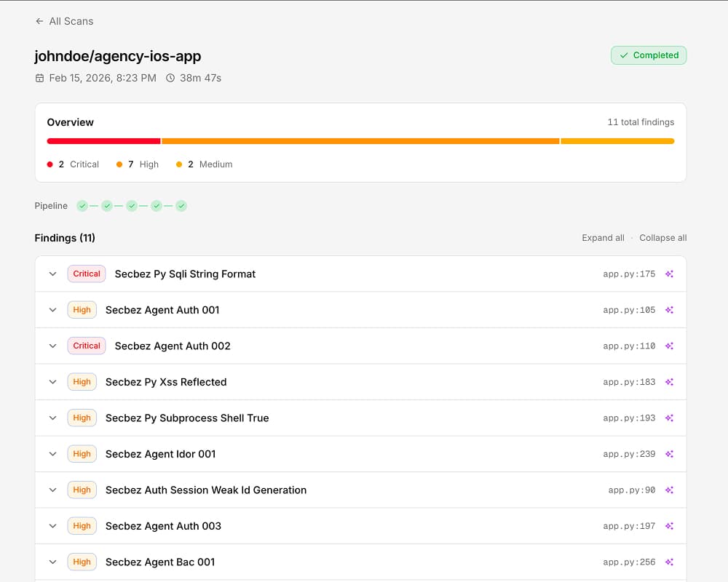
Task: Expand the Secbez Py Xss Reflected finding
Action: pos(52,382)
